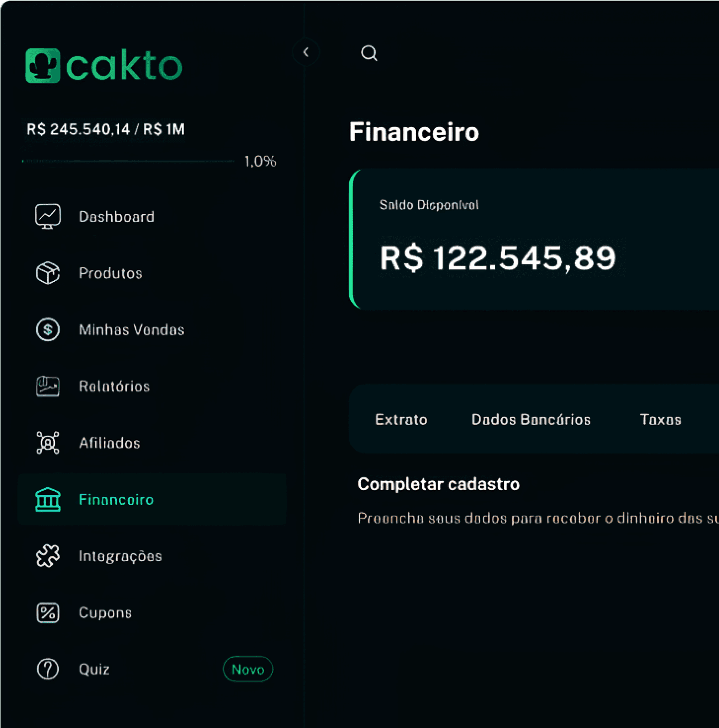
Task: Open the Quiz help section
Action: pos(94,669)
